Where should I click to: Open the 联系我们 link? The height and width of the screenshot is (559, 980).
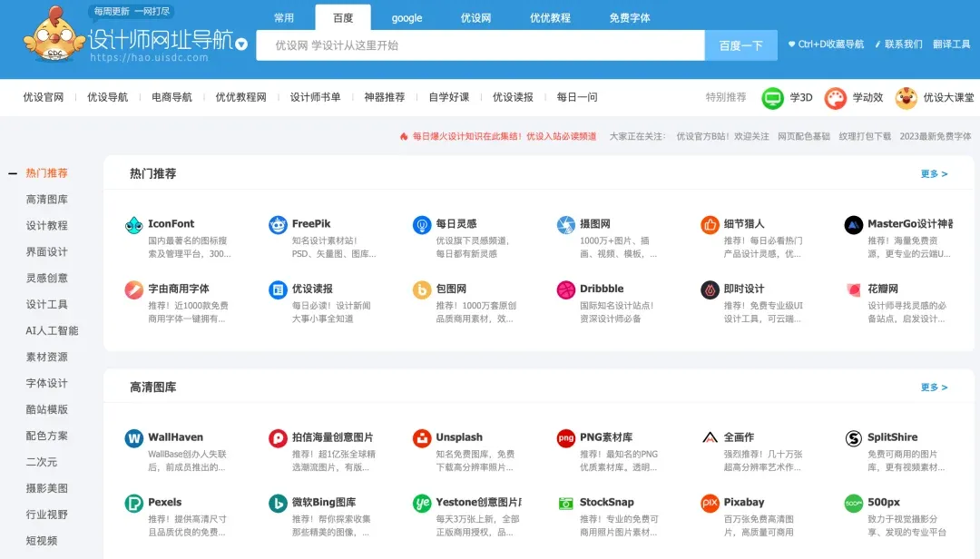(x=898, y=44)
